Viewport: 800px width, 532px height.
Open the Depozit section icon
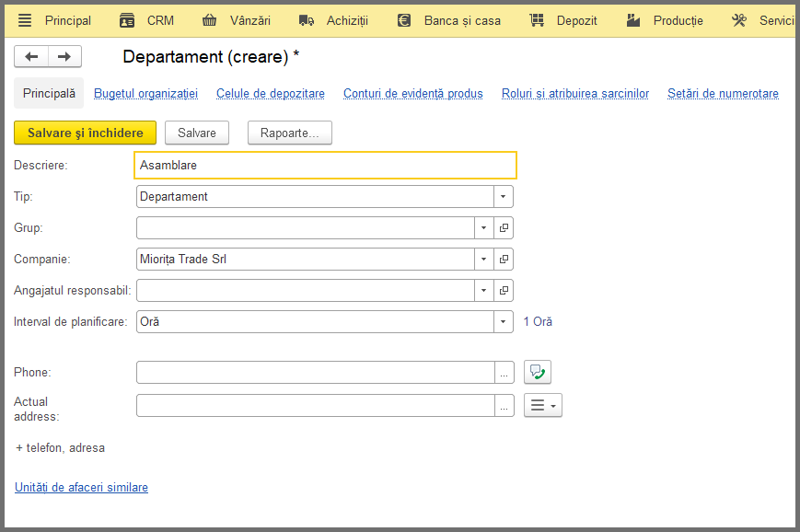click(537, 20)
